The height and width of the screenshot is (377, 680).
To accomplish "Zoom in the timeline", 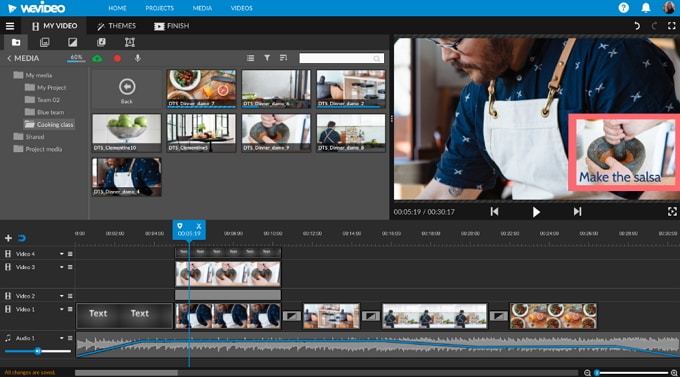I will click(x=674, y=373).
